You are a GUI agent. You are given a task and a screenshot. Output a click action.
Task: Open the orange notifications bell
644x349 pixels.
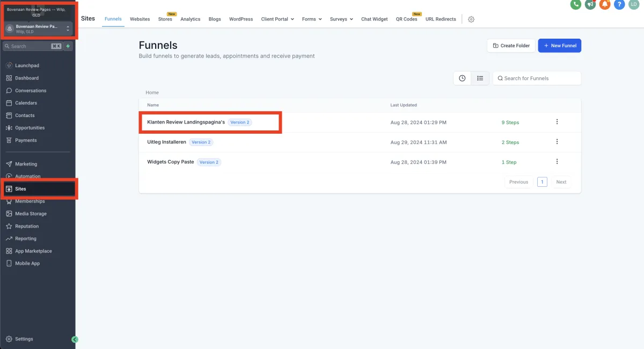(x=605, y=4)
